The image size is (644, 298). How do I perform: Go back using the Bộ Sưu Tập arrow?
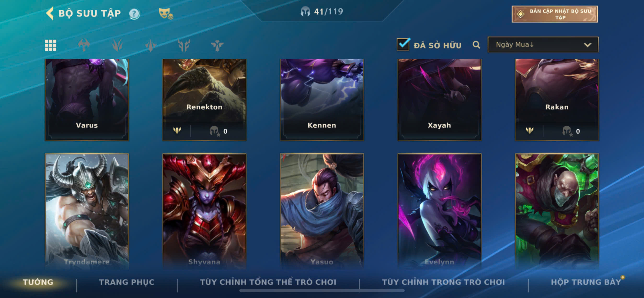pos(50,13)
